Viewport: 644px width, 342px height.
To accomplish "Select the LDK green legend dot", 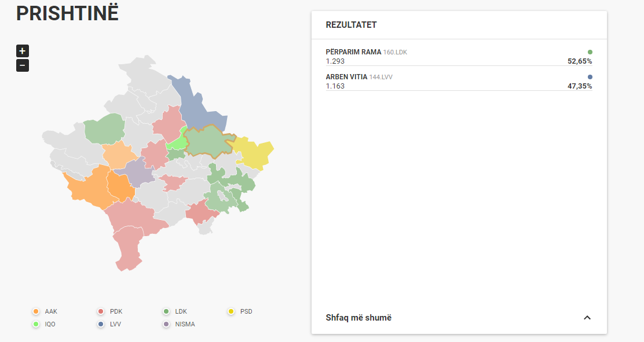I will 166,311.
